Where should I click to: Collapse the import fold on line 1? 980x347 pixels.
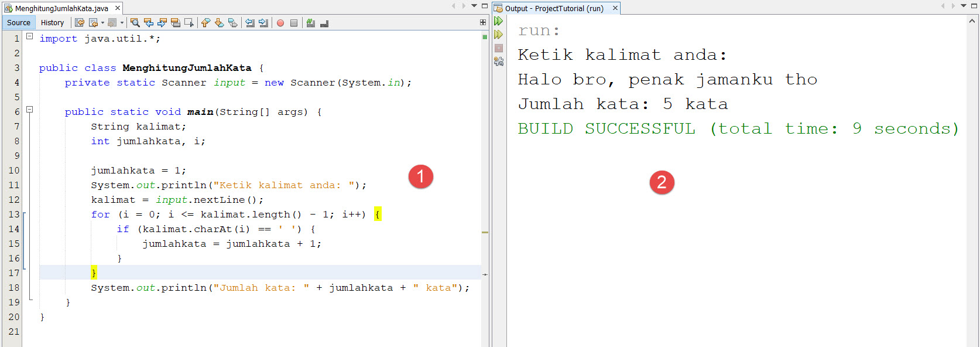[x=29, y=36]
